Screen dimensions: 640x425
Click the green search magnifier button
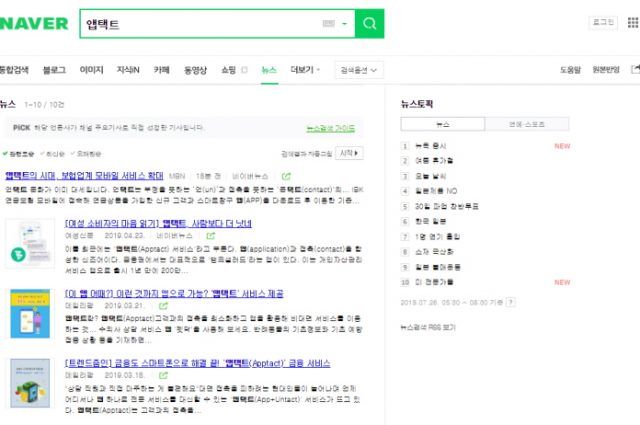pyautogui.click(x=369, y=24)
